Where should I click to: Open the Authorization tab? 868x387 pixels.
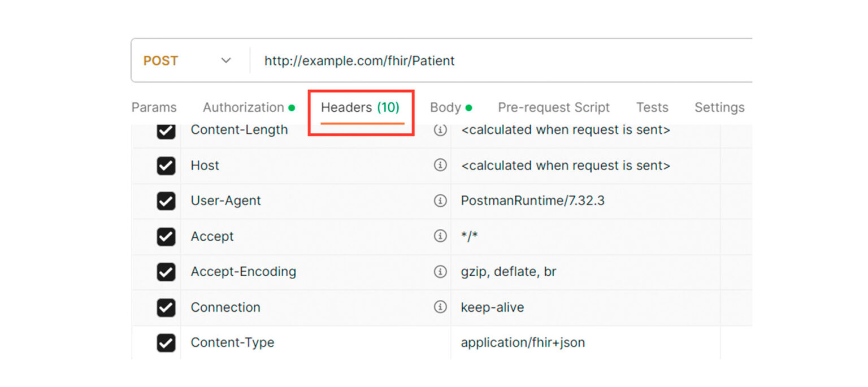(244, 107)
